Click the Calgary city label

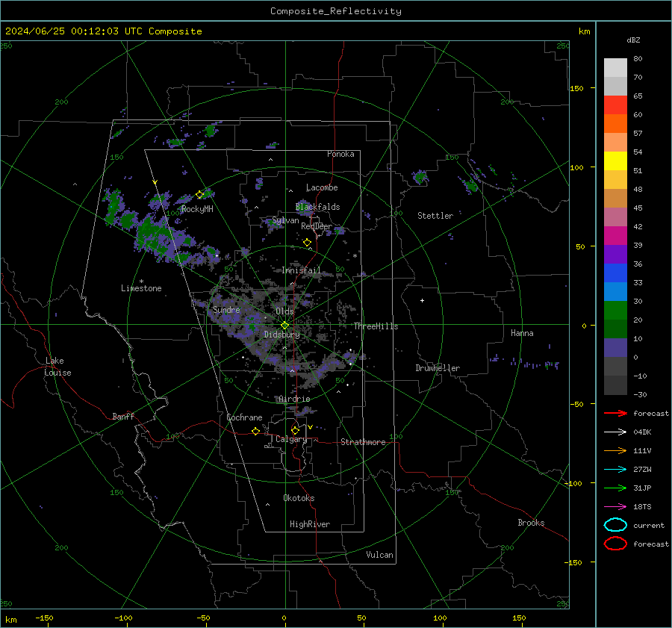coord(291,439)
